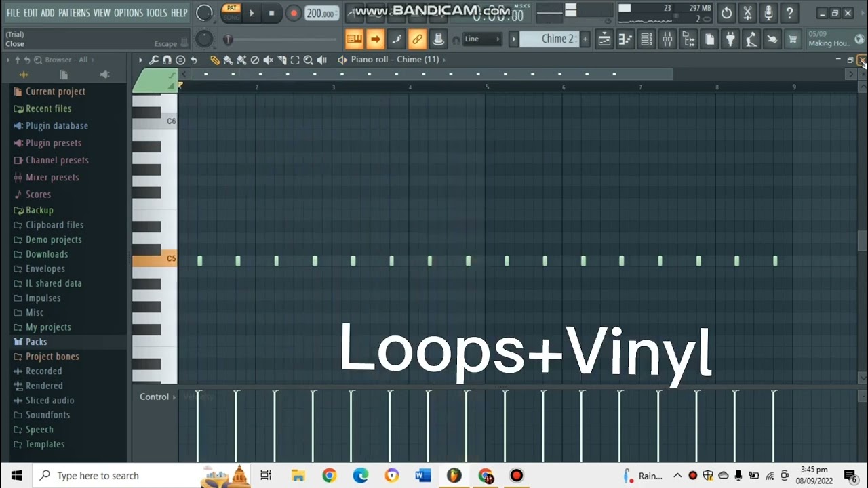
Task: Click the tempo field showing 200.000
Action: (x=321, y=13)
